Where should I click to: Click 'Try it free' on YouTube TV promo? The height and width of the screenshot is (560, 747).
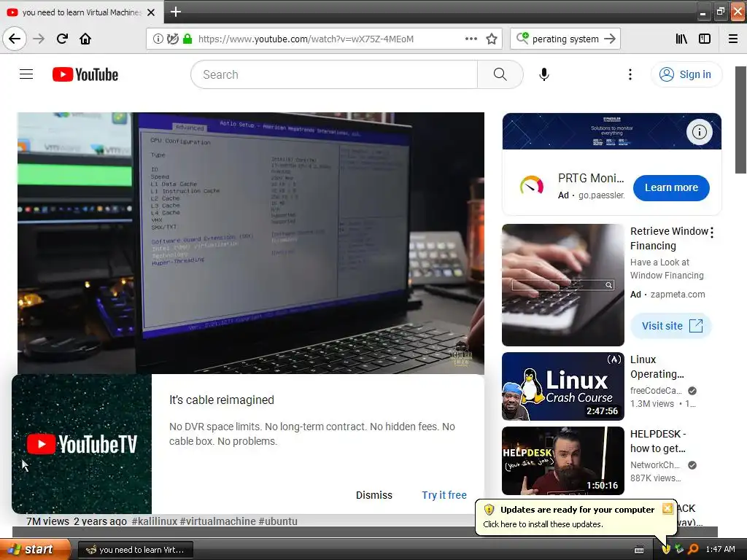(x=444, y=495)
